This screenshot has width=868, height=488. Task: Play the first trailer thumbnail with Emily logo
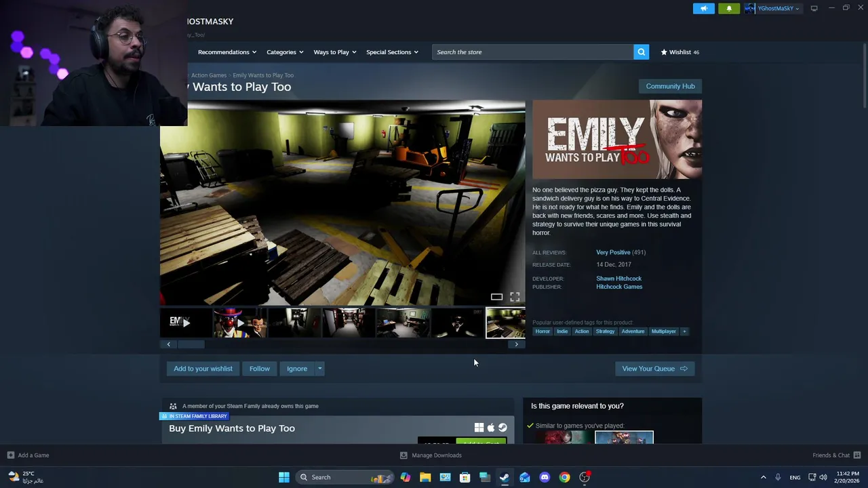186,323
